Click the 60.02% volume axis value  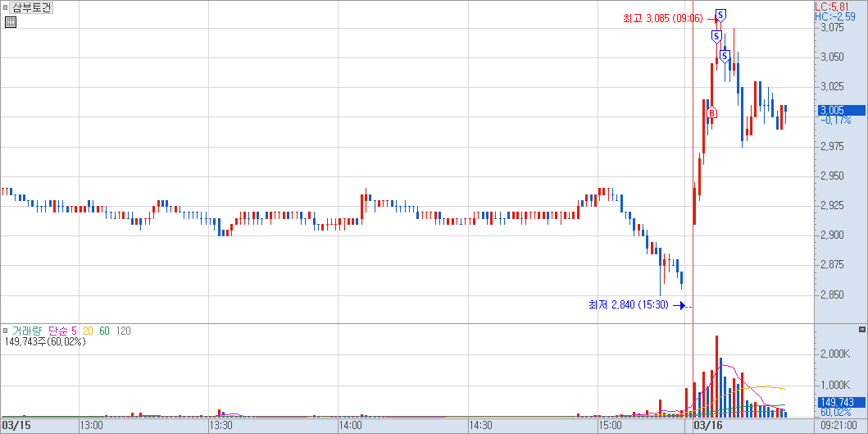835,412
